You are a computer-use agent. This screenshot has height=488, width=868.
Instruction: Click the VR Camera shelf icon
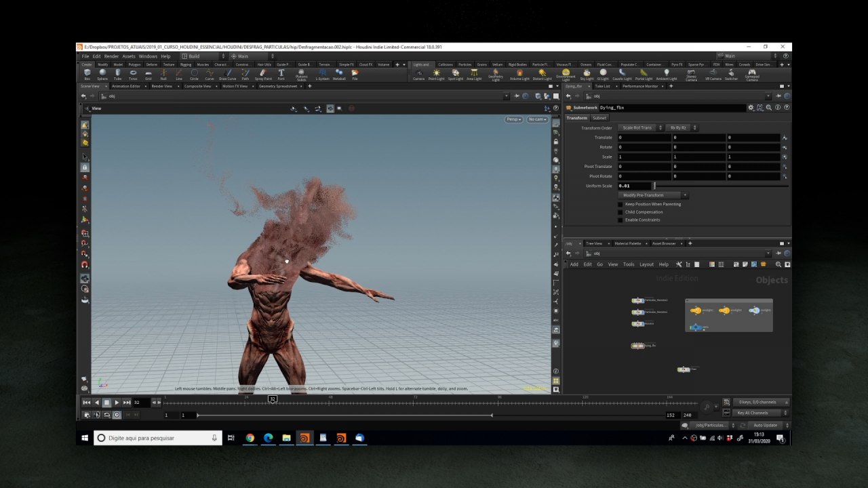713,73
